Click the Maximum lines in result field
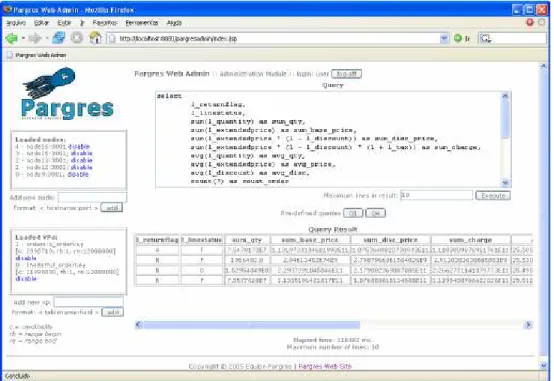This screenshot has width=554, height=381. pyautogui.click(x=436, y=195)
